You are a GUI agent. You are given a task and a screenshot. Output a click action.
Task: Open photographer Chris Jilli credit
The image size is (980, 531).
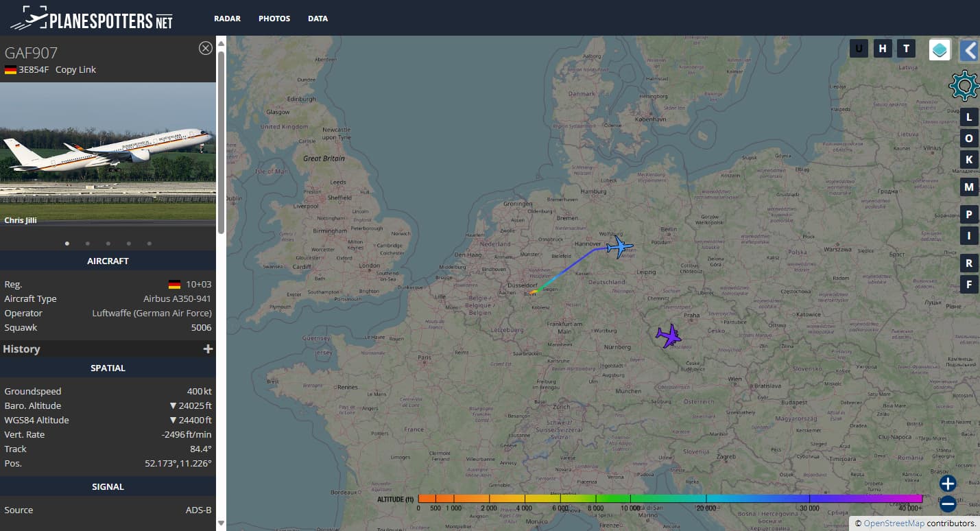click(x=21, y=220)
